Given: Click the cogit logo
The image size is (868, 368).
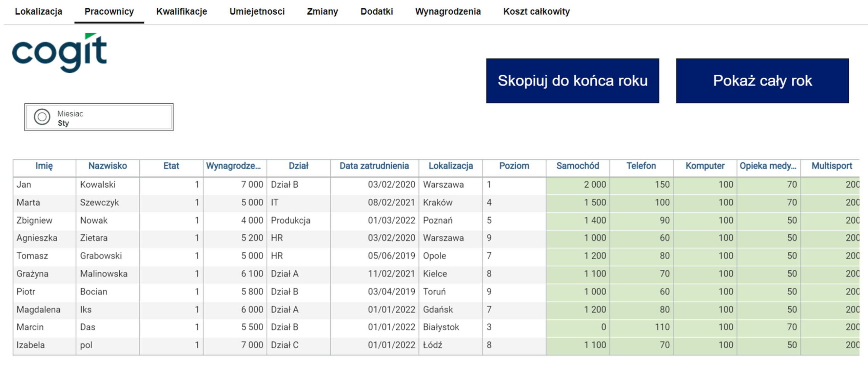Looking at the screenshot, I should click(x=59, y=53).
